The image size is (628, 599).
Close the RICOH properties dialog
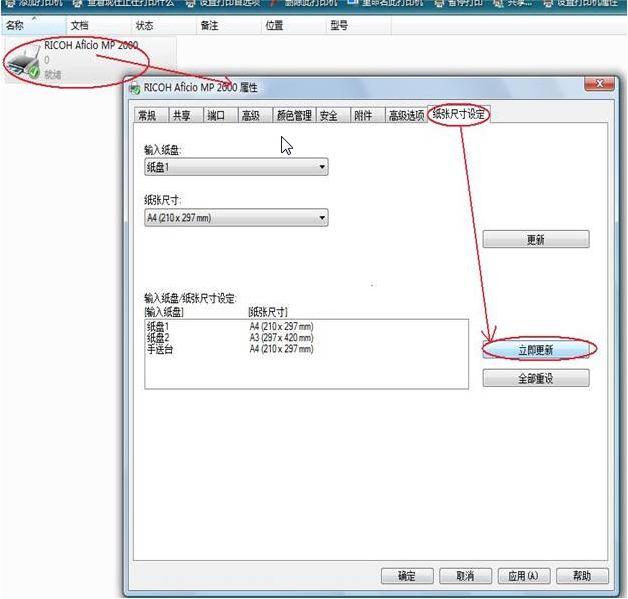[x=598, y=86]
